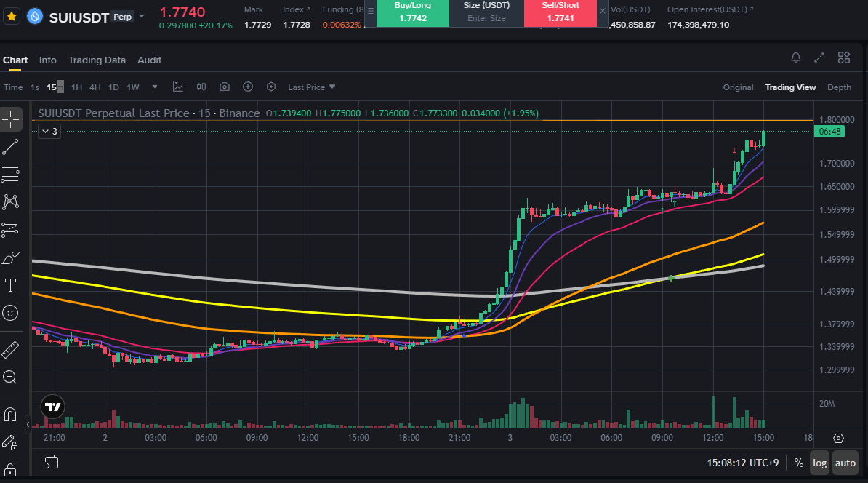Select the 1D time interval
868x483 pixels.
point(113,87)
